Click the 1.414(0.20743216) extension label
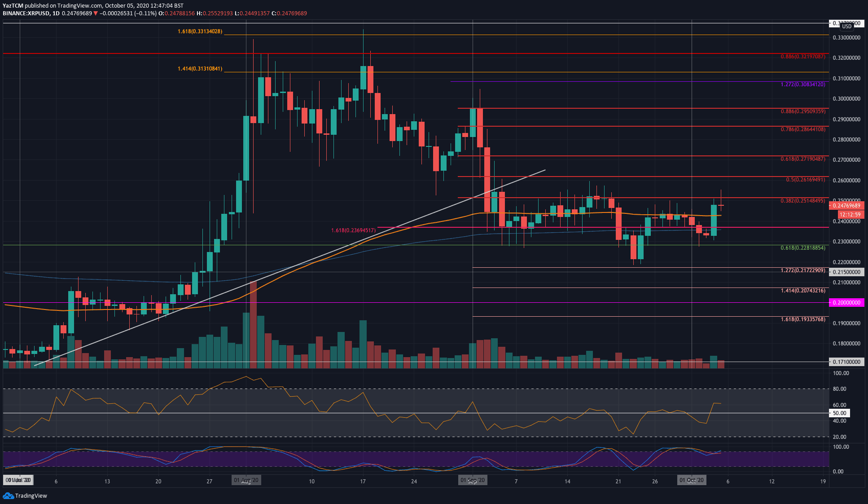 point(803,291)
